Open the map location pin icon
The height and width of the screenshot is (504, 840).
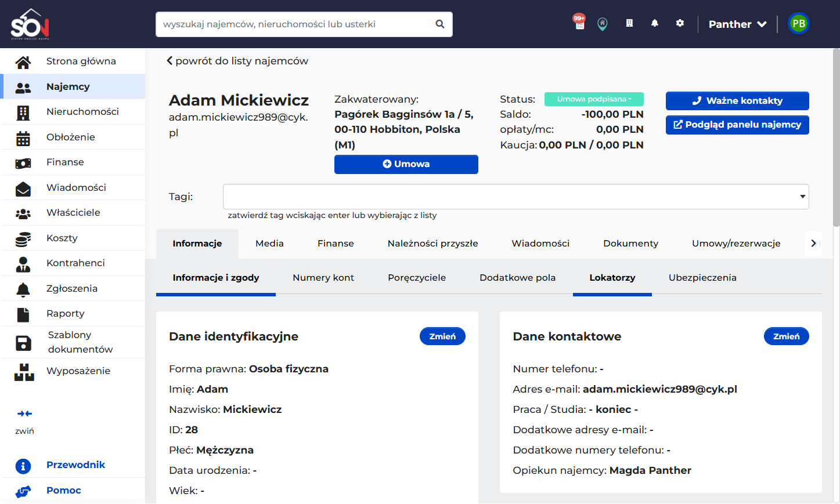click(603, 24)
